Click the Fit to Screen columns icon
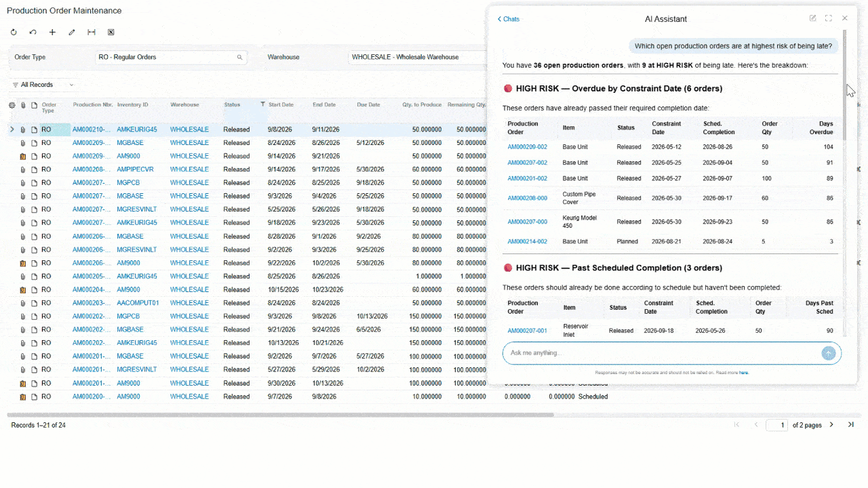Viewport: 868px width, 488px height. (92, 33)
